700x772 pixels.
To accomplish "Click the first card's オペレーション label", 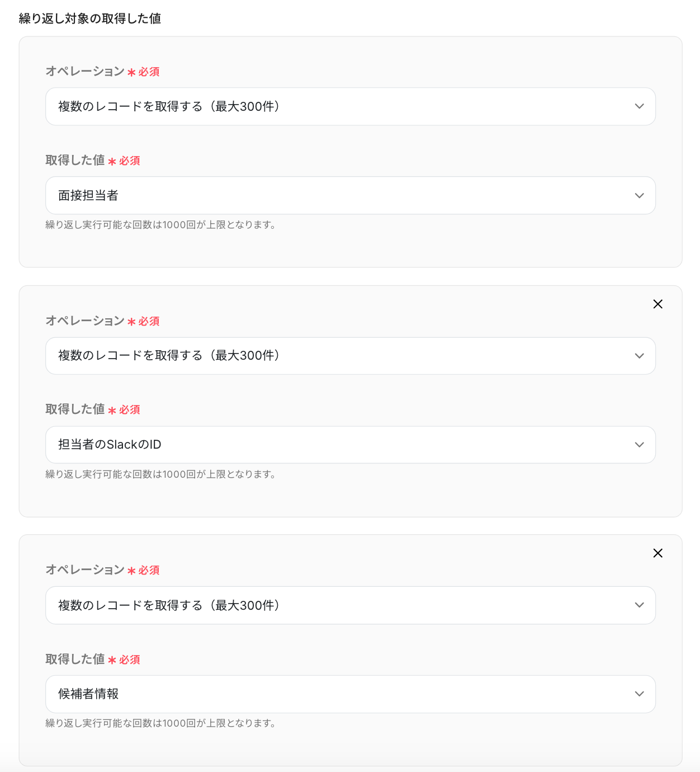I will [x=85, y=71].
